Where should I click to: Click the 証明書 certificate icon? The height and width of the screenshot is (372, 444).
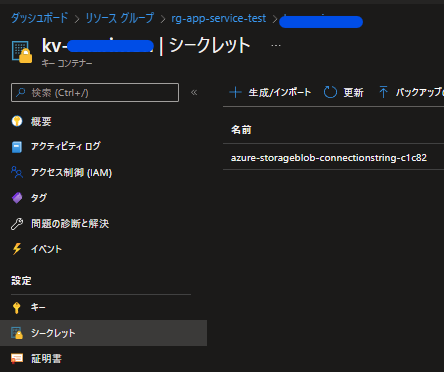pyautogui.click(x=17, y=359)
